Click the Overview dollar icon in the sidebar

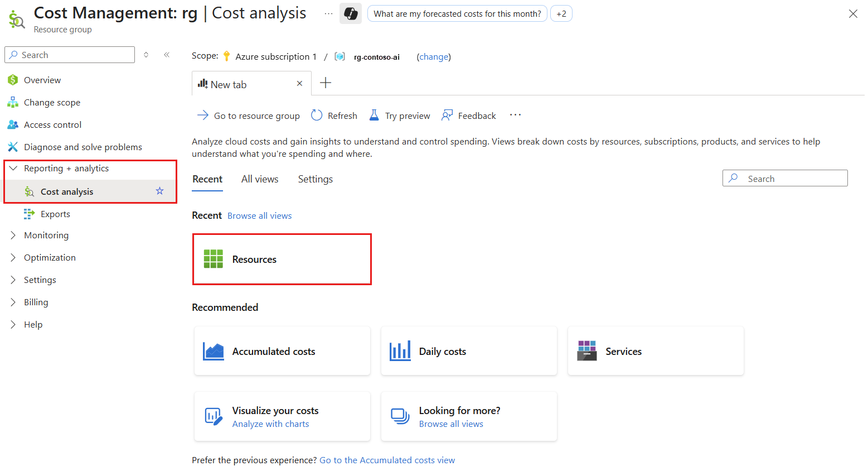point(12,79)
